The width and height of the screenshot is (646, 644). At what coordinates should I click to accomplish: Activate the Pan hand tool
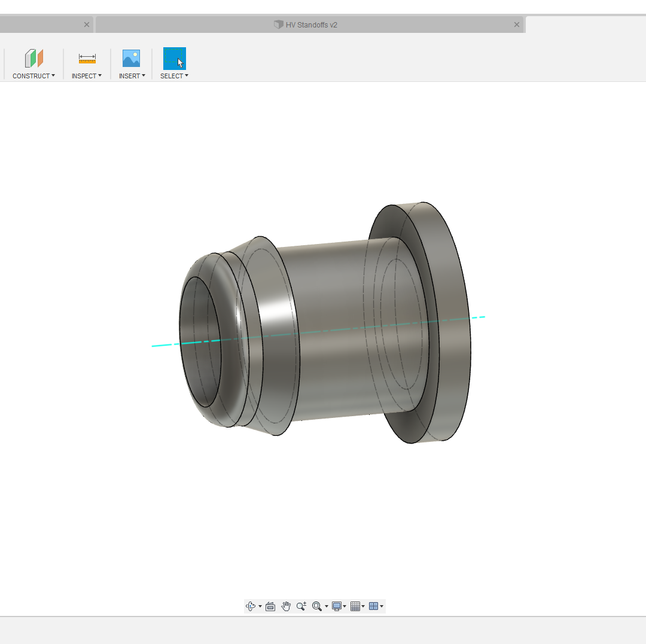click(x=286, y=606)
